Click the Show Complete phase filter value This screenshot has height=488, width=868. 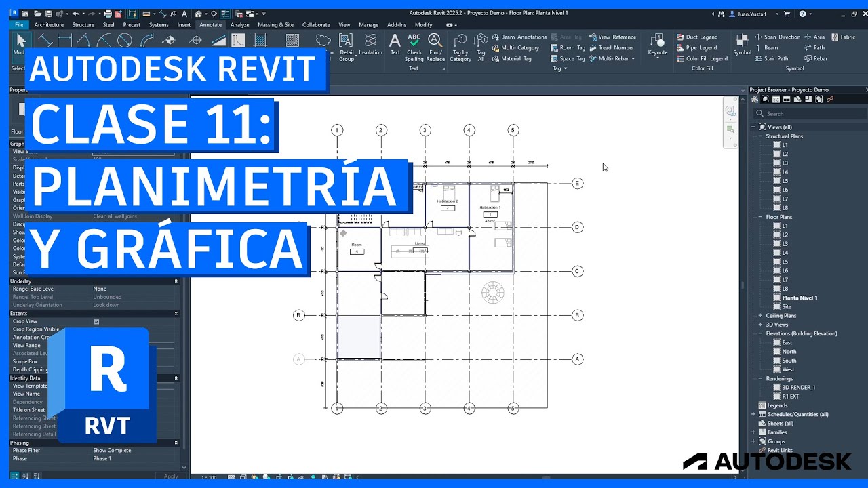pyautogui.click(x=112, y=450)
